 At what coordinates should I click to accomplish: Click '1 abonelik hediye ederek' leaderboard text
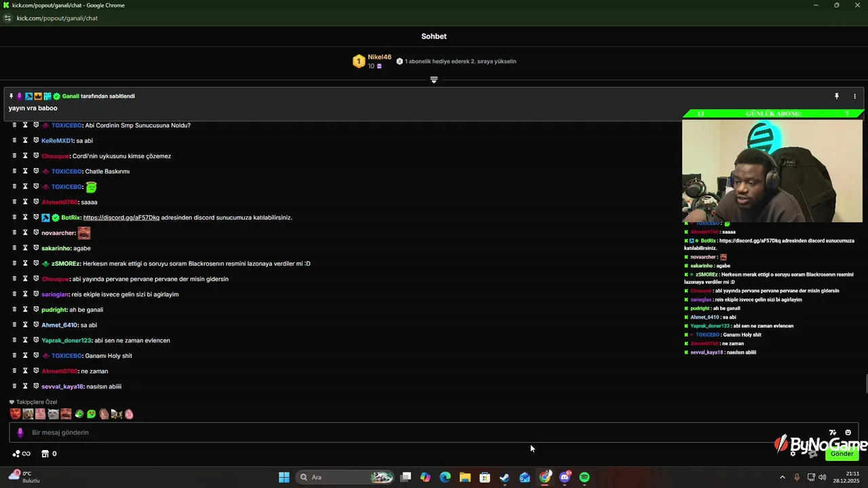460,61
